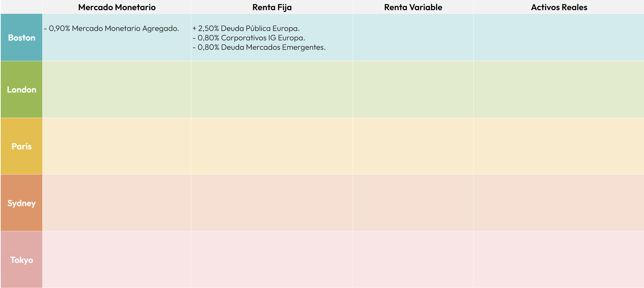Click the Deuda Pública Europa line
Viewport: 644px width, 288px height.
[x=246, y=29]
